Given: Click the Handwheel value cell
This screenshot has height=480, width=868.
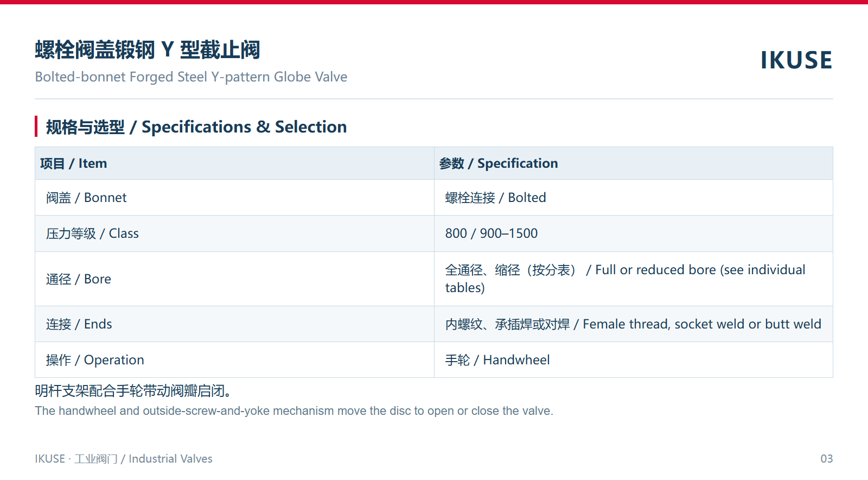Looking at the screenshot, I should [x=634, y=360].
